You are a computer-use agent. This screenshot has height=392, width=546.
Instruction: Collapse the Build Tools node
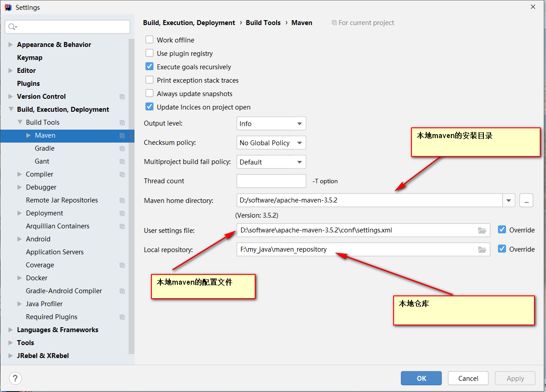pyautogui.click(x=20, y=122)
